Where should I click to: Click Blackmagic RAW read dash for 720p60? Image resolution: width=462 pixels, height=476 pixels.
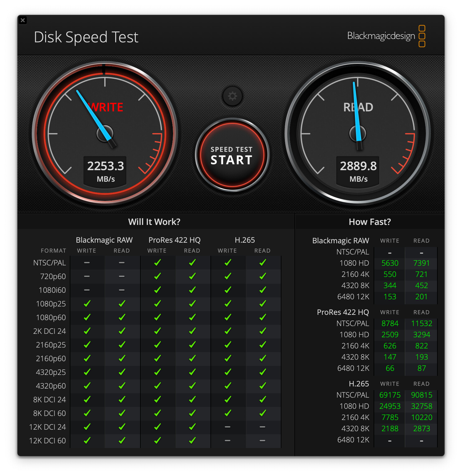pyautogui.click(x=122, y=276)
